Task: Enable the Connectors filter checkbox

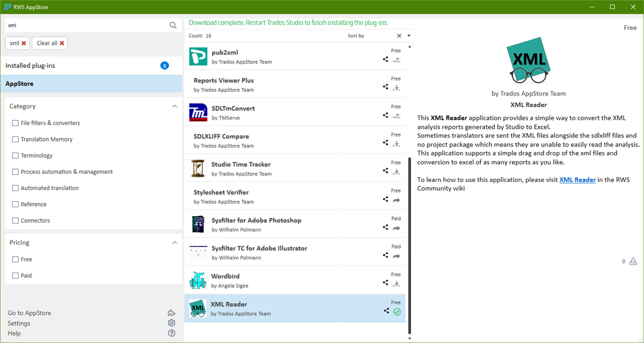Action: coord(16,221)
